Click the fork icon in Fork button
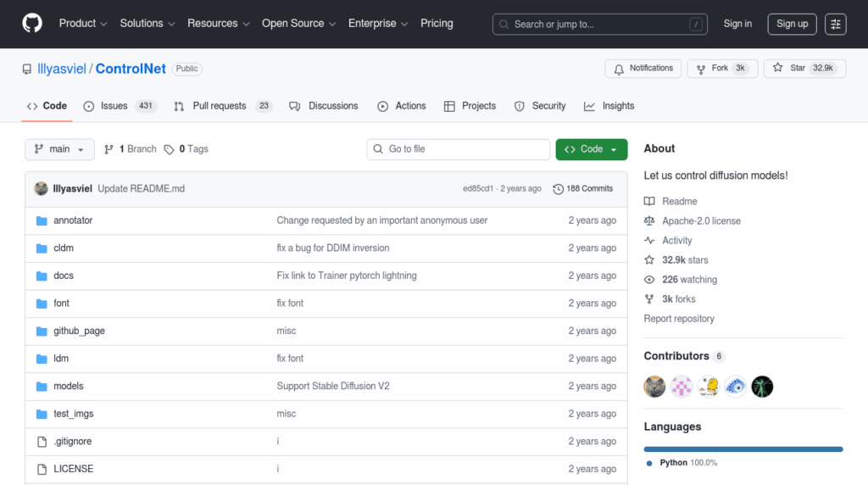 (701, 69)
